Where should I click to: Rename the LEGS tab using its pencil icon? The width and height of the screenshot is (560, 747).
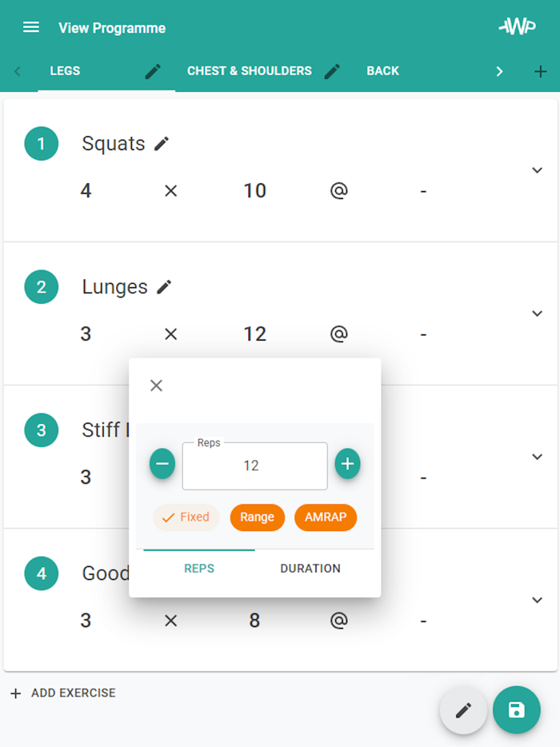pos(152,70)
